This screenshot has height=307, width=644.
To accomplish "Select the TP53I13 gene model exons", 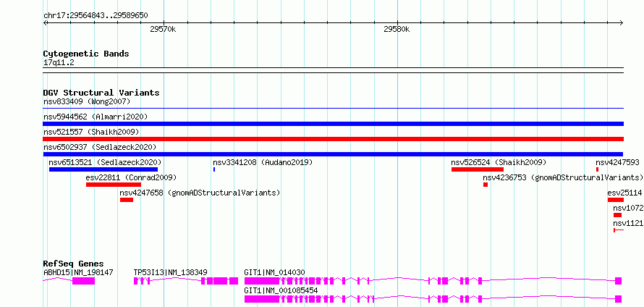I will click(186, 281).
